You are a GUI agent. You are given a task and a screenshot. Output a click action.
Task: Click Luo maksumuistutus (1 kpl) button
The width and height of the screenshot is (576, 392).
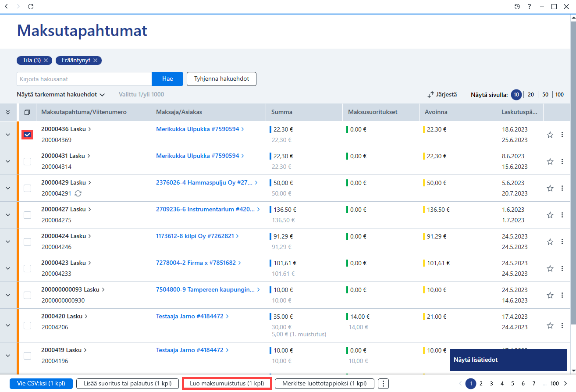coord(227,384)
